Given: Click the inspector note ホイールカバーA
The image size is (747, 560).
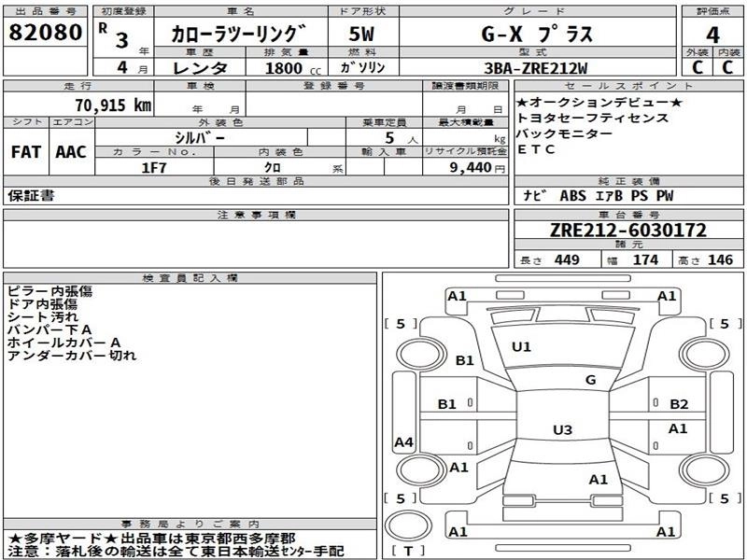Looking at the screenshot, I should pyautogui.click(x=63, y=343).
